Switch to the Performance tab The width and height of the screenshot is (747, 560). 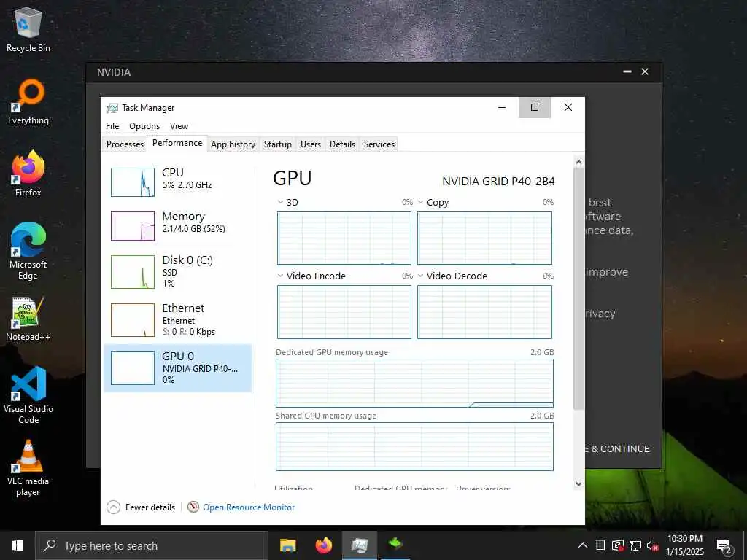click(177, 144)
